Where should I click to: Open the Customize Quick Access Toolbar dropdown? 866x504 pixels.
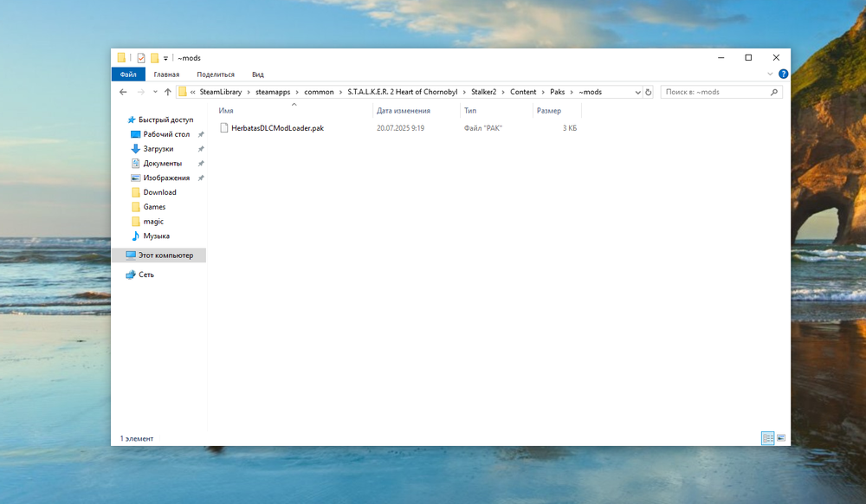click(165, 58)
